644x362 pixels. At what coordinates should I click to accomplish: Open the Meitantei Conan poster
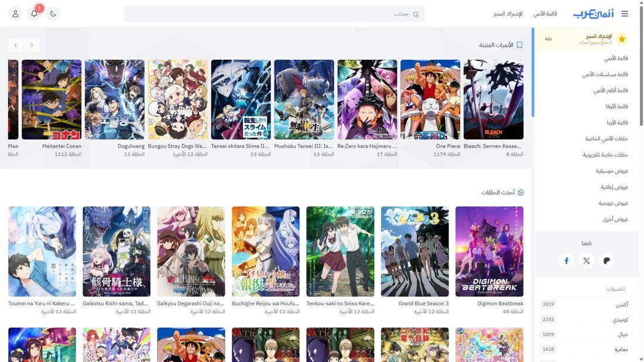pos(52,100)
